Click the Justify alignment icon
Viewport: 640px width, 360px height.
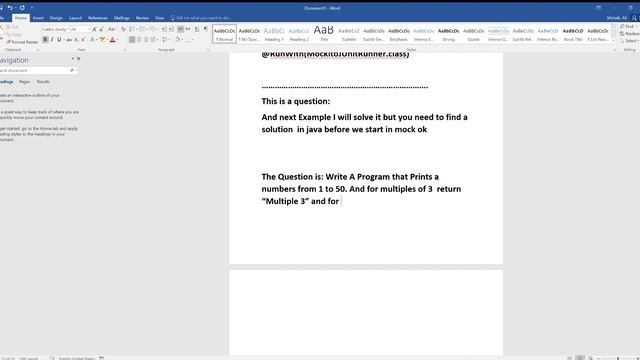[153, 40]
